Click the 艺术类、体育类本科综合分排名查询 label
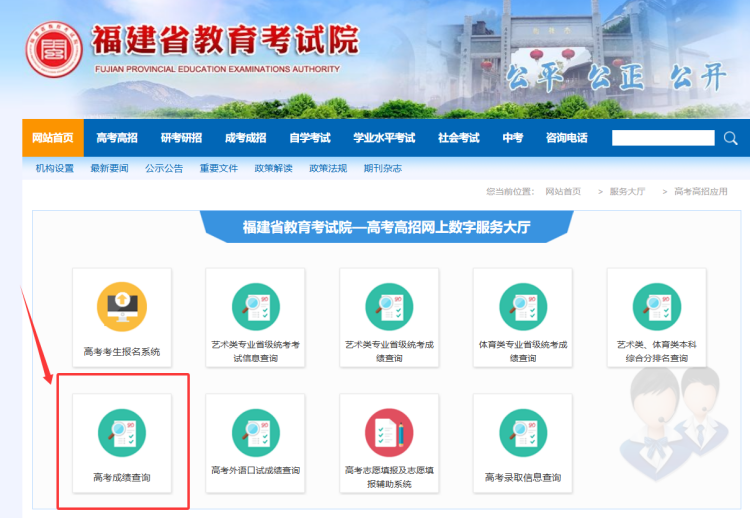Image resolution: width=750 pixels, height=518 pixels. tap(656, 351)
